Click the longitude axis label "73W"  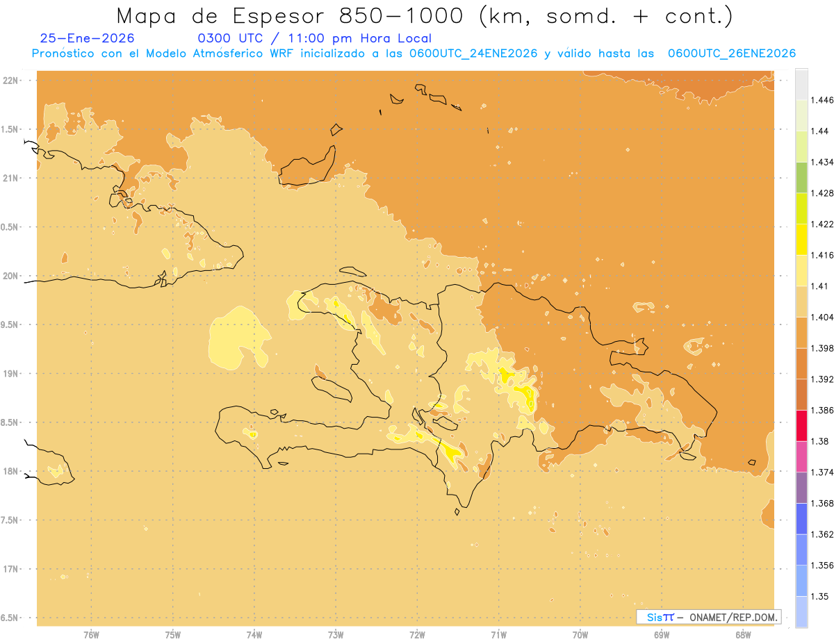point(336,635)
